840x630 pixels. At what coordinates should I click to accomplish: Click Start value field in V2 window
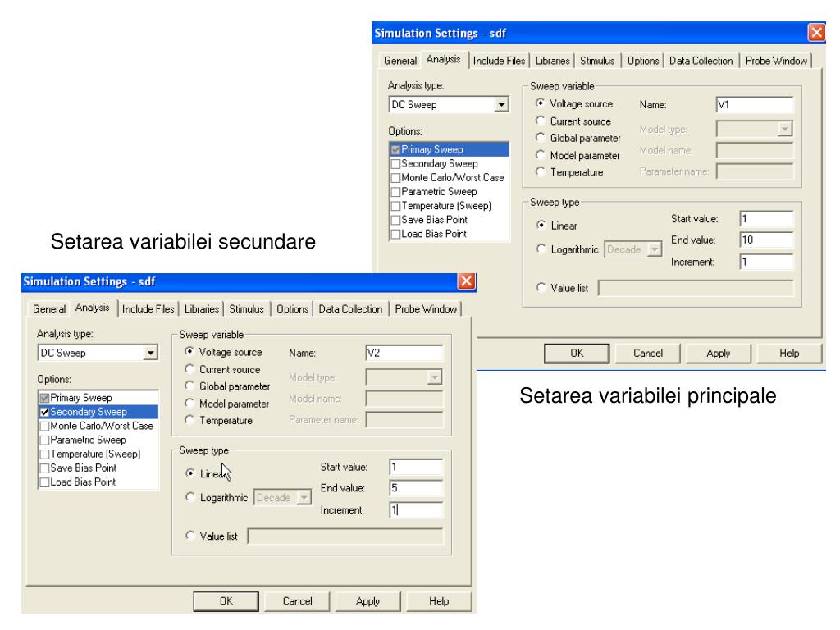(x=416, y=467)
